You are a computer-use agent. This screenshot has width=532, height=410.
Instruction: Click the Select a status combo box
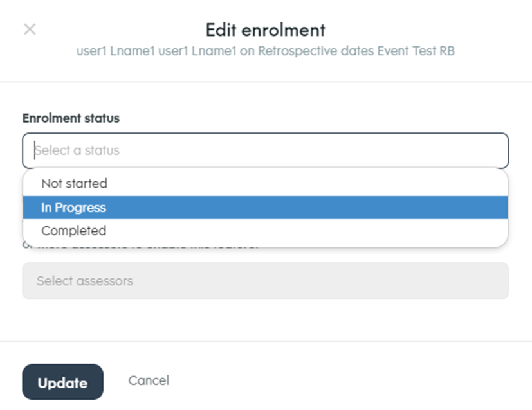pyautogui.click(x=265, y=150)
